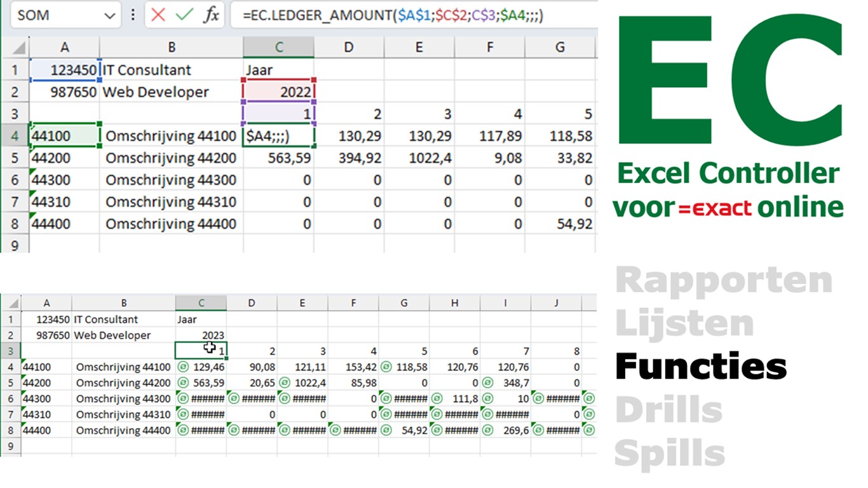Confirm the formula with the green checkmark

184,15
